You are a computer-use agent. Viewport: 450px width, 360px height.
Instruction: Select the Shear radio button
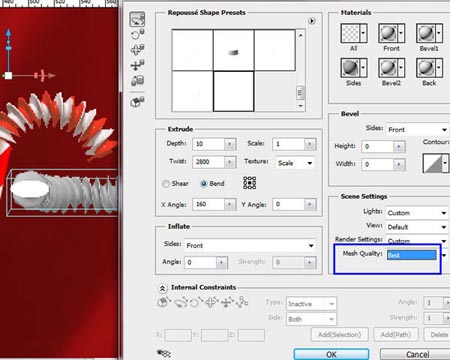[166, 184]
